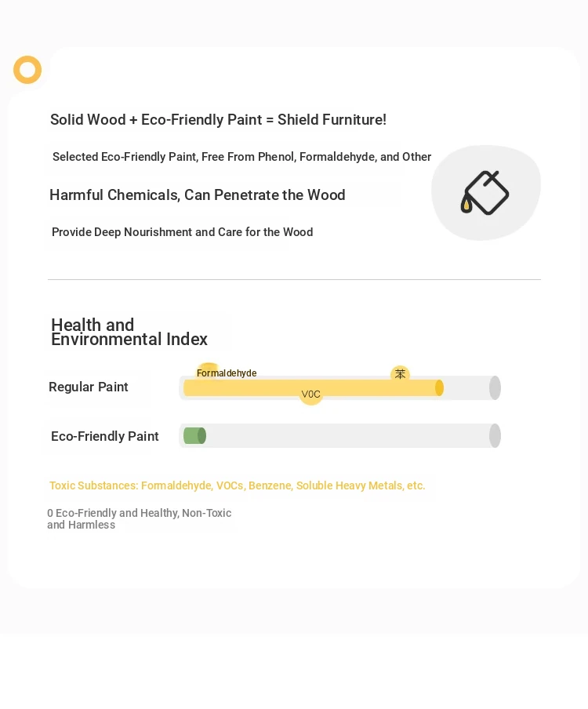Screen dimensions: 588x709
Task: Click the Provide Deep Nourishment text line
Action: [x=183, y=232]
